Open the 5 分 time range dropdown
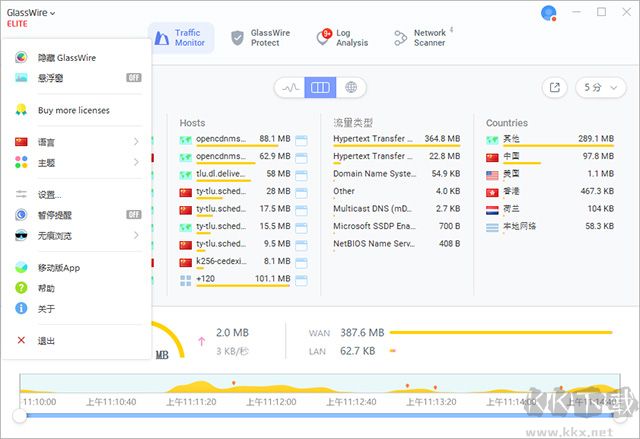 (x=598, y=88)
